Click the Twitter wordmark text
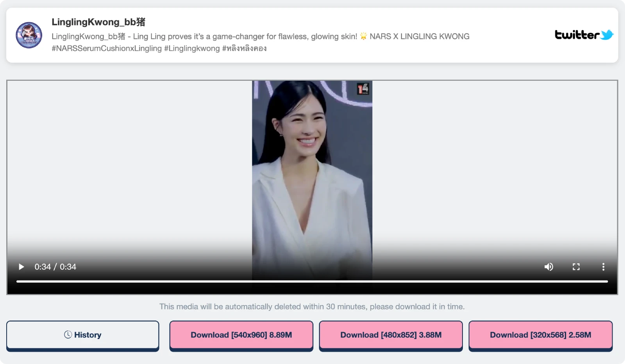 (x=577, y=35)
